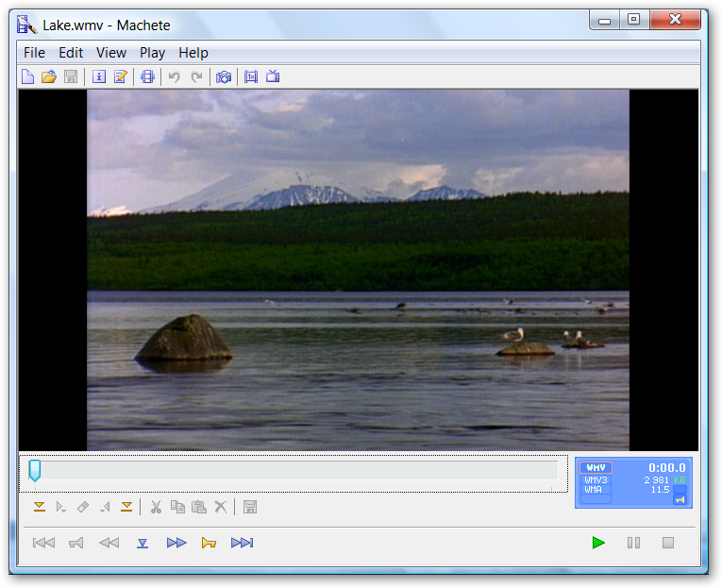Open the Edit menu
Image resolution: width=722 pixels, height=588 pixels.
pyautogui.click(x=71, y=53)
